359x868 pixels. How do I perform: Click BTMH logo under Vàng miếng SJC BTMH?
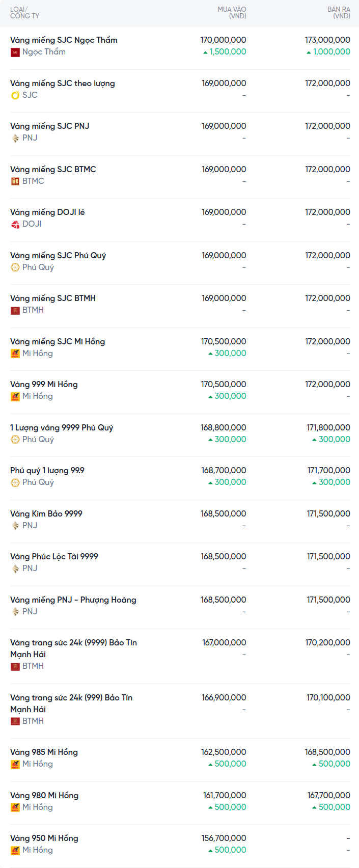(x=15, y=310)
